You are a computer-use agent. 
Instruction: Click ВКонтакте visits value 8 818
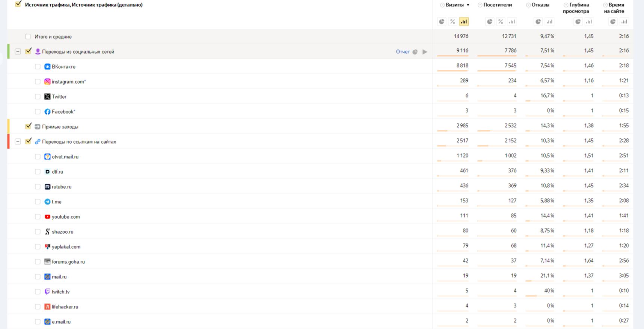[x=462, y=66]
